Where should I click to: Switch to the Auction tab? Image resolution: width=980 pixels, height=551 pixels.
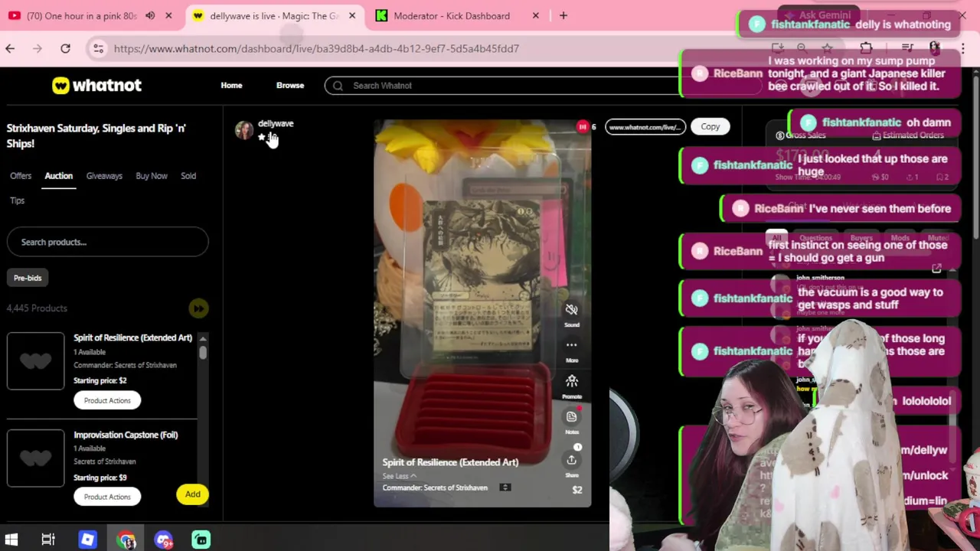click(x=58, y=176)
